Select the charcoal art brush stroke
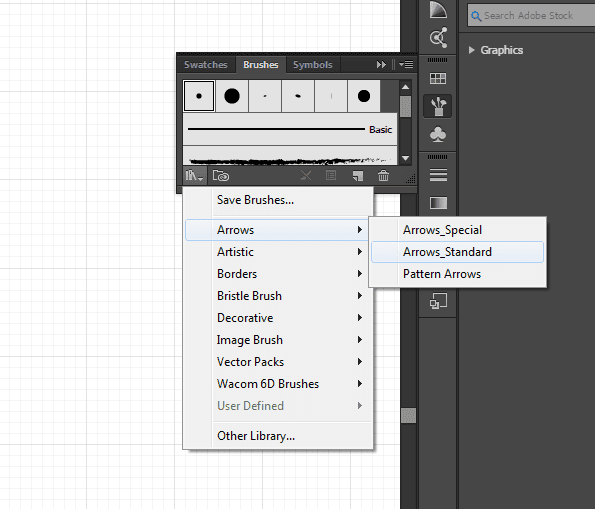 [x=290, y=156]
